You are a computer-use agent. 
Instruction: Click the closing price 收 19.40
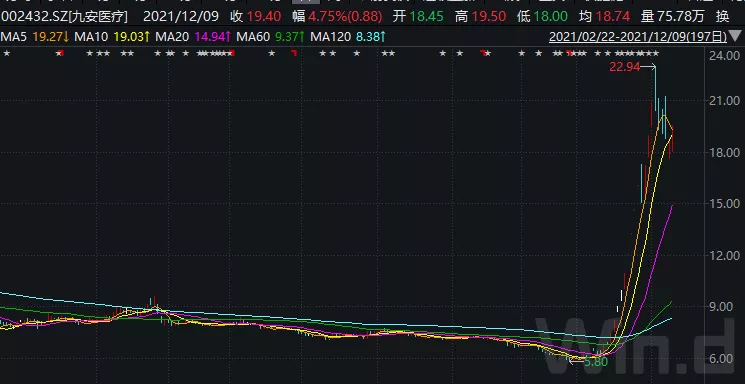(x=256, y=17)
